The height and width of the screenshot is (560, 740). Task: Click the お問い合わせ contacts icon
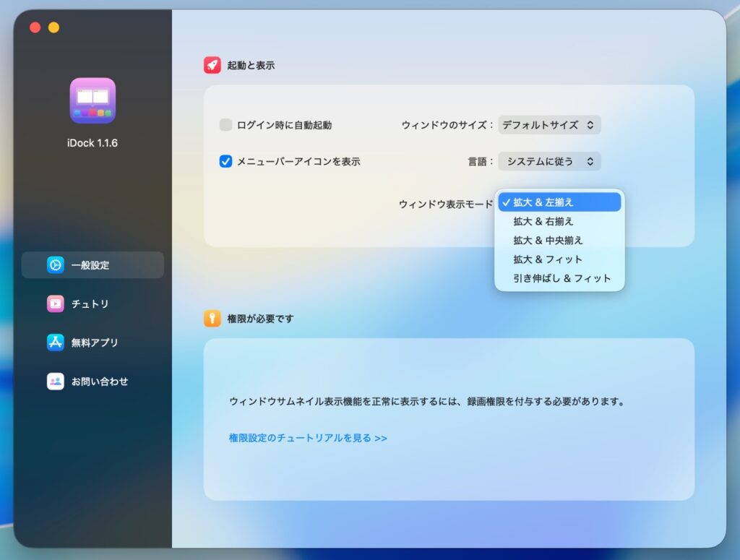tap(56, 382)
